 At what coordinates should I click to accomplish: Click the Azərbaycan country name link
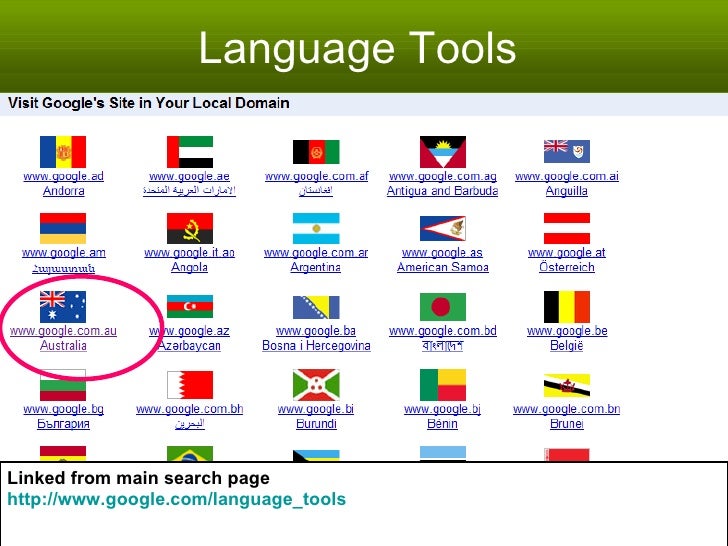[x=189, y=345]
